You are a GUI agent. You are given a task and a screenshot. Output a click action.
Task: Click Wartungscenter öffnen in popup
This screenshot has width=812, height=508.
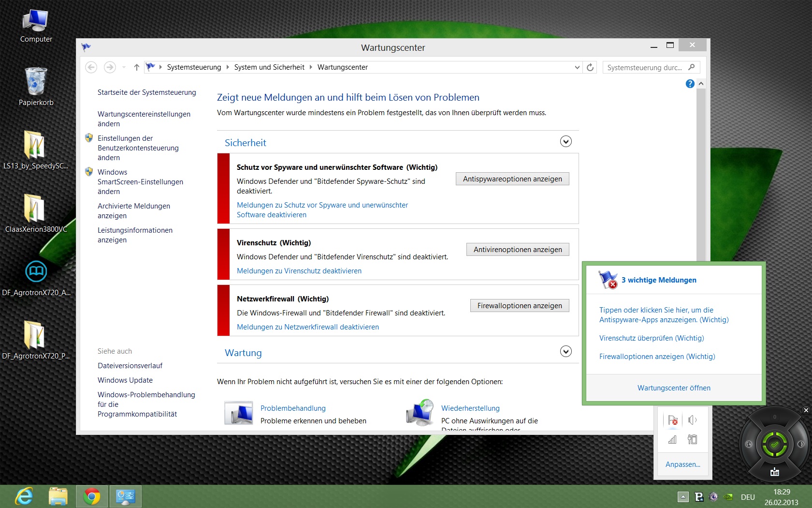pyautogui.click(x=674, y=388)
